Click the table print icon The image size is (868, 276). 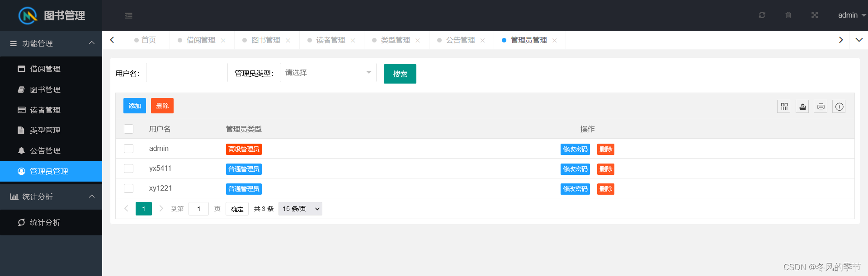pyautogui.click(x=821, y=107)
